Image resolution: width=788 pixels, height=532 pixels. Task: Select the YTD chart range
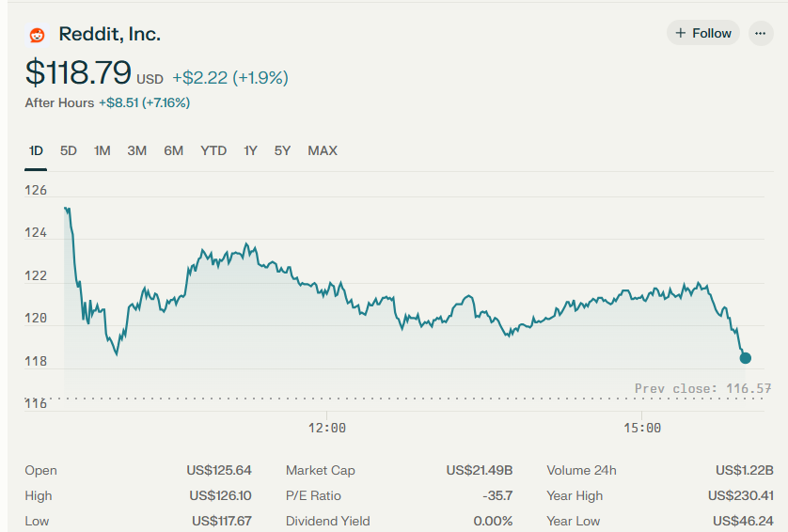pos(213,150)
